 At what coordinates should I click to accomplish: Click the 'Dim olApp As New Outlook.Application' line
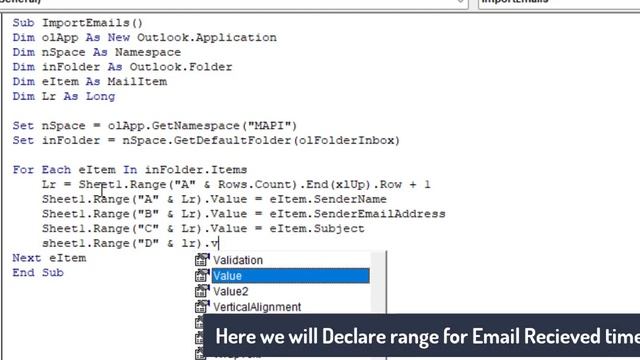click(144, 38)
